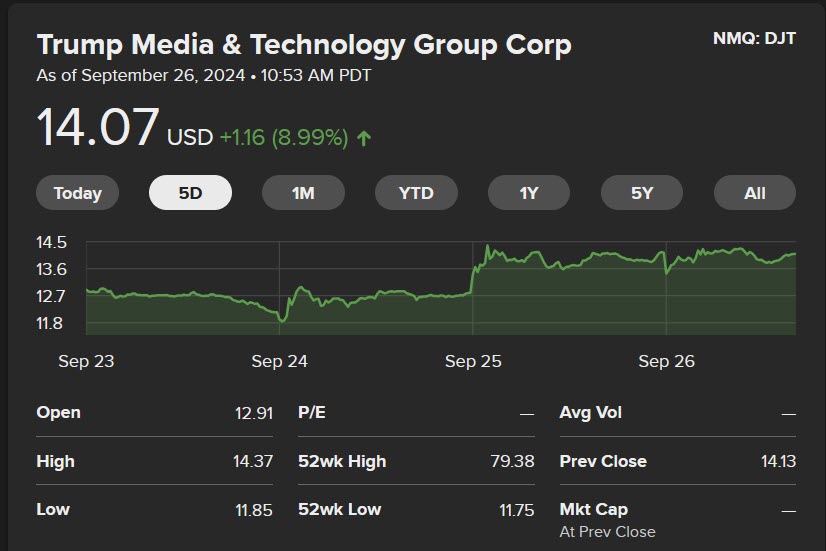Click the 14.5 axis label on chart
Viewport: 826px width, 551px height.
51,242
